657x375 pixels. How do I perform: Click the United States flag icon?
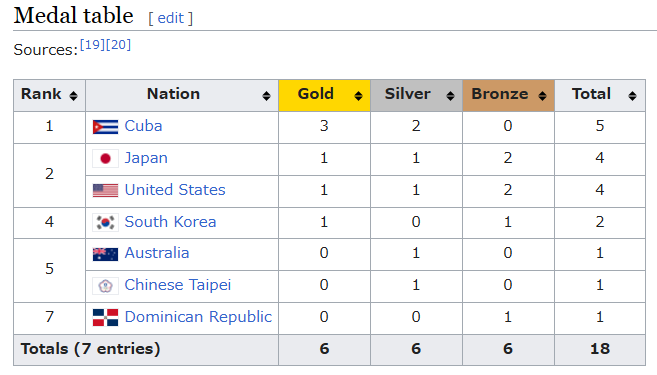coord(105,191)
